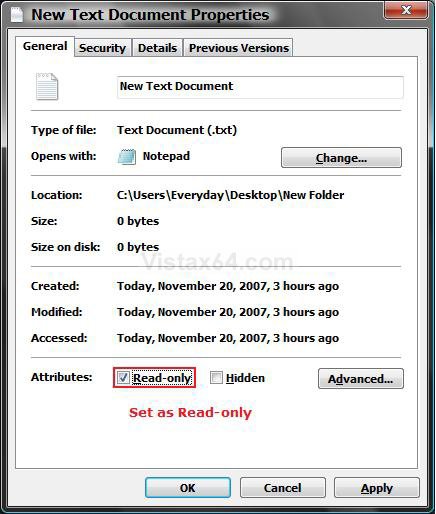Click the Accessed date value
This screenshot has height=514, width=436.
pyautogui.click(x=228, y=338)
